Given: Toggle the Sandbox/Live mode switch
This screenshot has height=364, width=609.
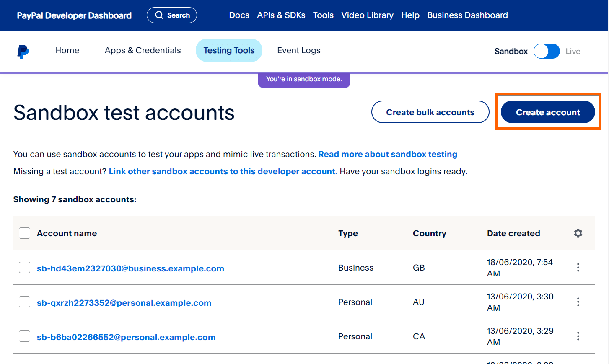Looking at the screenshot, I should pyautogui.click(x=547, y=51).
